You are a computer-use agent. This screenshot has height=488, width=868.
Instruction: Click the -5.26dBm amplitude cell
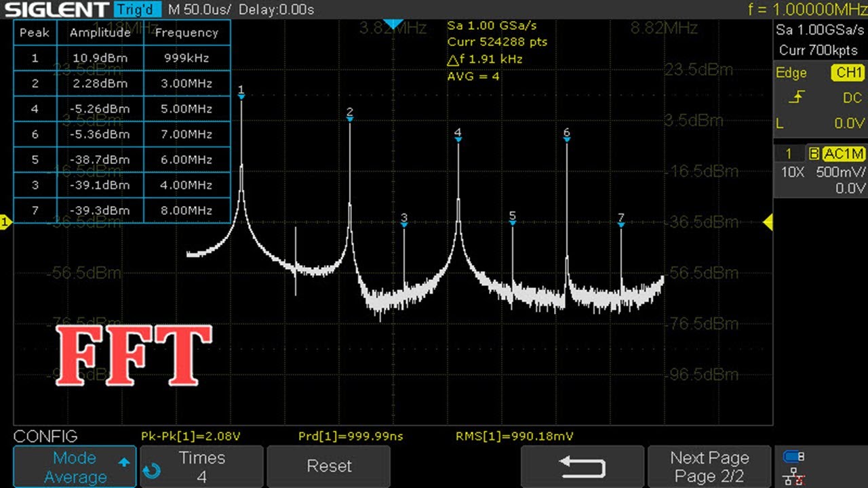pyautogui.click(x=100, y=109)
